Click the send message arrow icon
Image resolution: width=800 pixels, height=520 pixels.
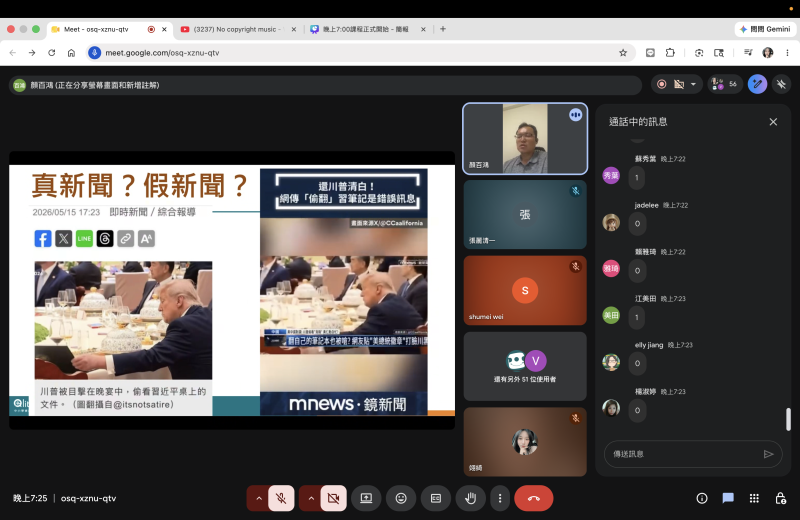point(768,454)
